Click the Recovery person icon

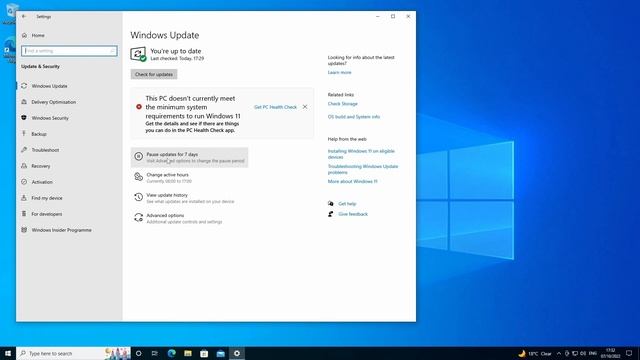(24, 166)
